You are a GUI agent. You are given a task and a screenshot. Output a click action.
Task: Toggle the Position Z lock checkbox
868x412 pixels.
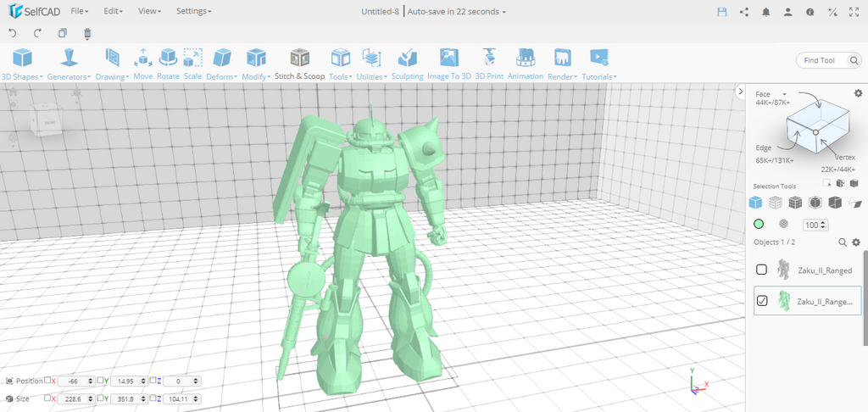coord(153,381)
